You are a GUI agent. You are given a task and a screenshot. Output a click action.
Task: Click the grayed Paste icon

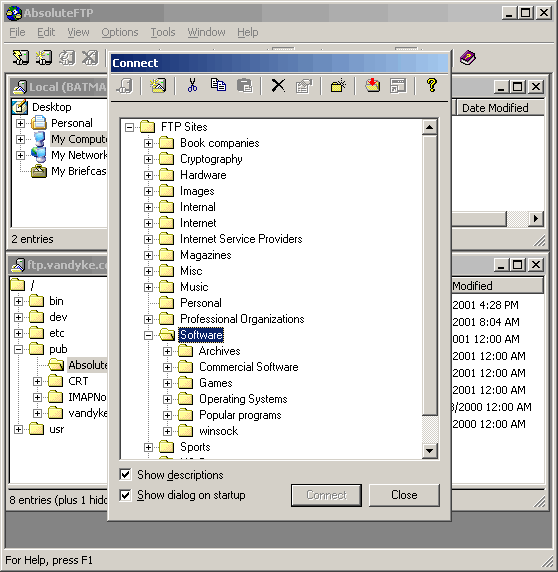pos(244,86)
